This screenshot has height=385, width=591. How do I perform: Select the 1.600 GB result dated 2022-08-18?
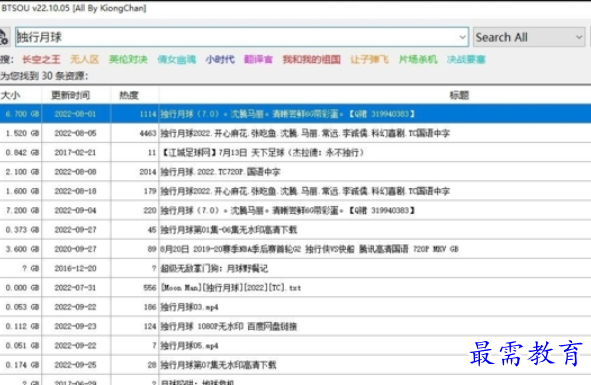296,191
